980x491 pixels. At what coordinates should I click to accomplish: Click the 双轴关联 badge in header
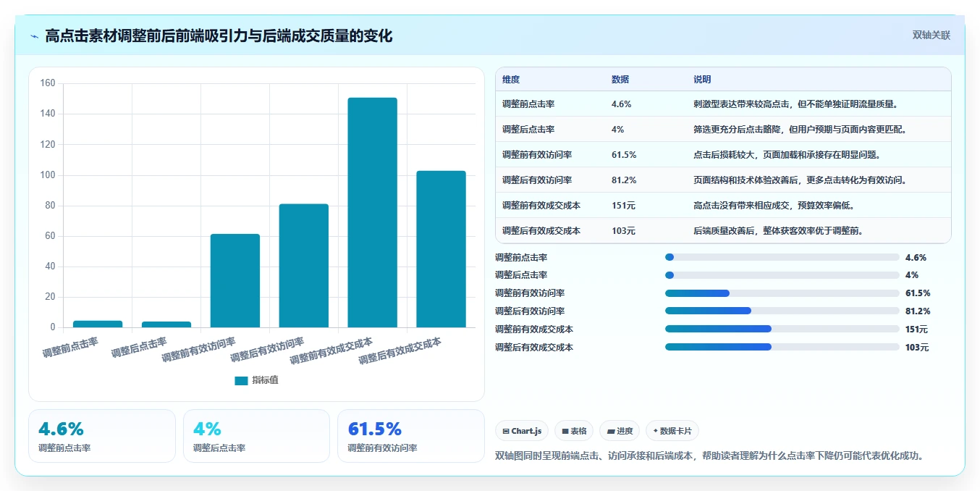click(x=931, y=35)
